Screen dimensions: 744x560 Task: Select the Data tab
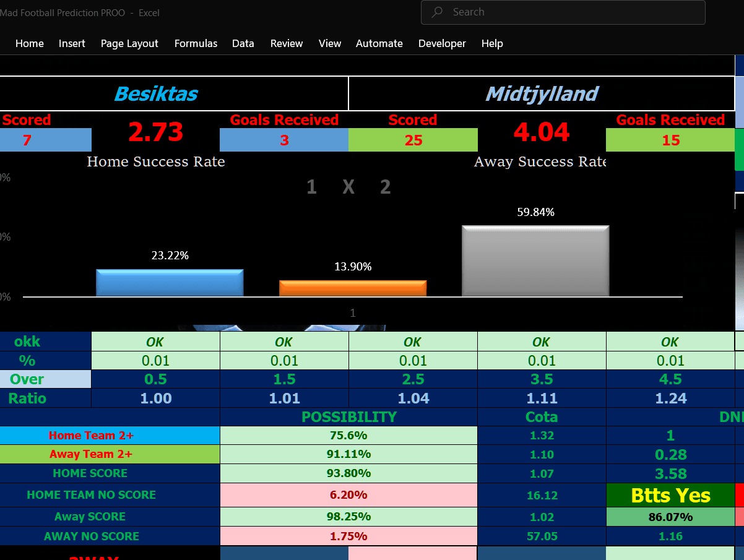(243, 43)
